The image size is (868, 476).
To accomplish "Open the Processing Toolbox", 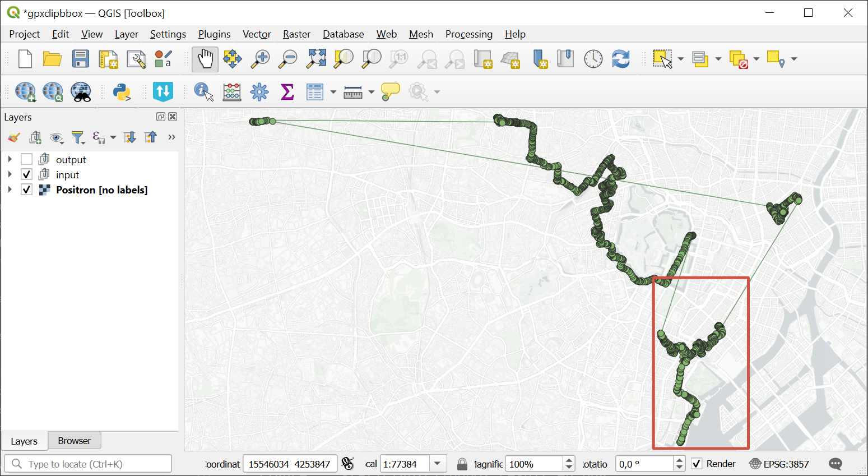I will (x=259, y=92).
